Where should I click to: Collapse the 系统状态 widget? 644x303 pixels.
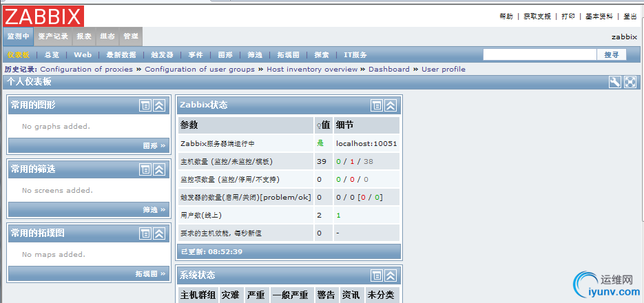391,275
